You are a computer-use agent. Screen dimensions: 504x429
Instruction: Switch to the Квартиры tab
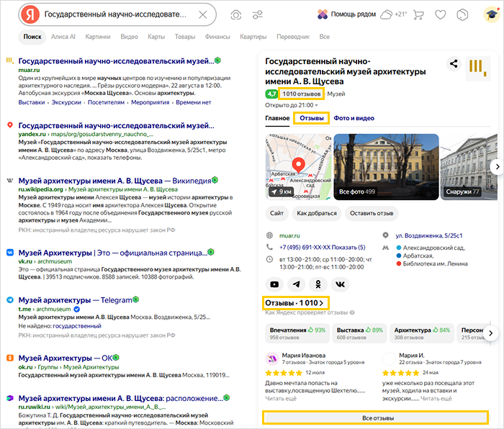[x=253, y=37]
